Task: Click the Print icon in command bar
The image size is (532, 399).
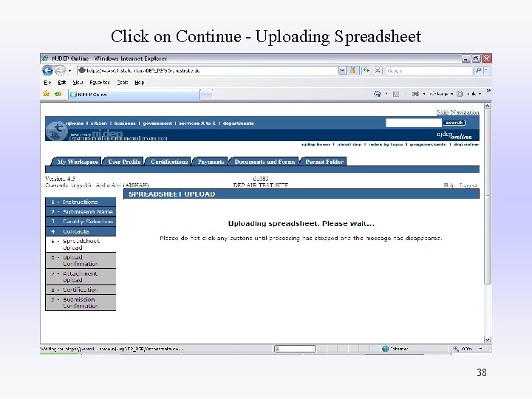Action: (x=415, y=94)
